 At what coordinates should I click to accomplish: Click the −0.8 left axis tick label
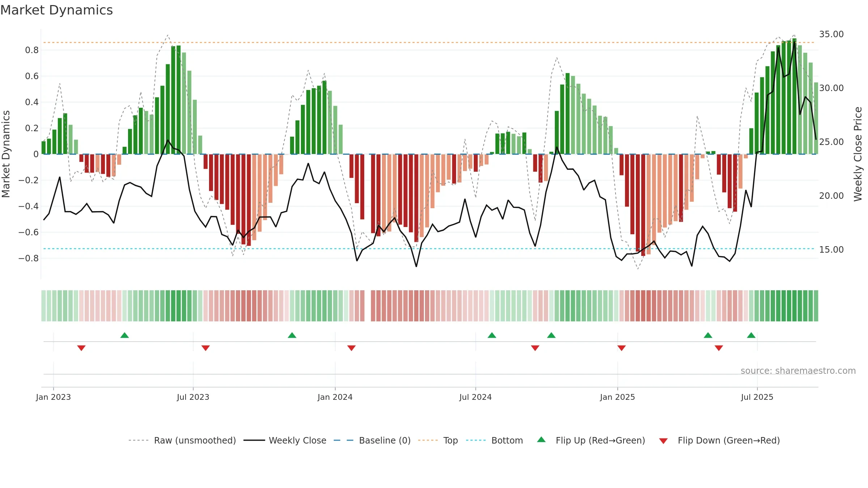point(29,258)
